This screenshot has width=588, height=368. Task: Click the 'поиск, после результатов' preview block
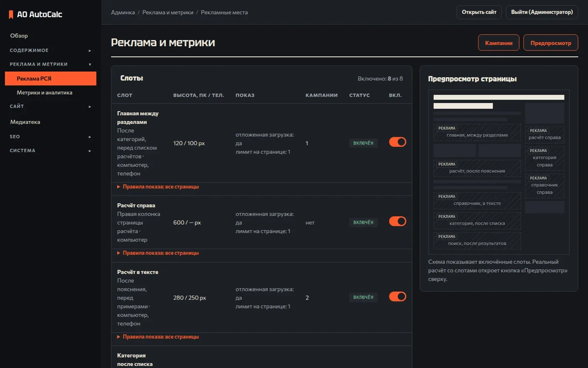coord(477,241)
